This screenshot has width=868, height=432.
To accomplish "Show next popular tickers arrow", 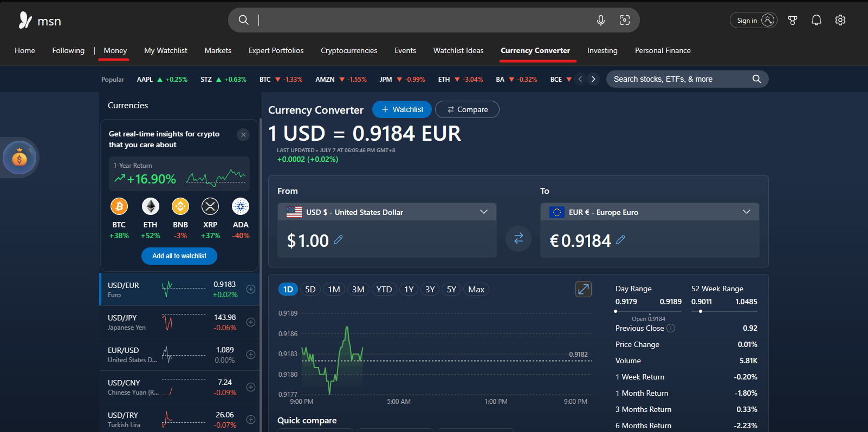I will 593,79.
